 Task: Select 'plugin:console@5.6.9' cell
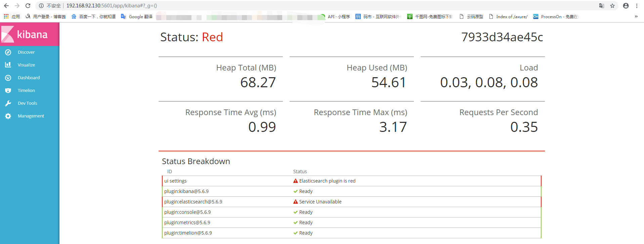(187, 212)
